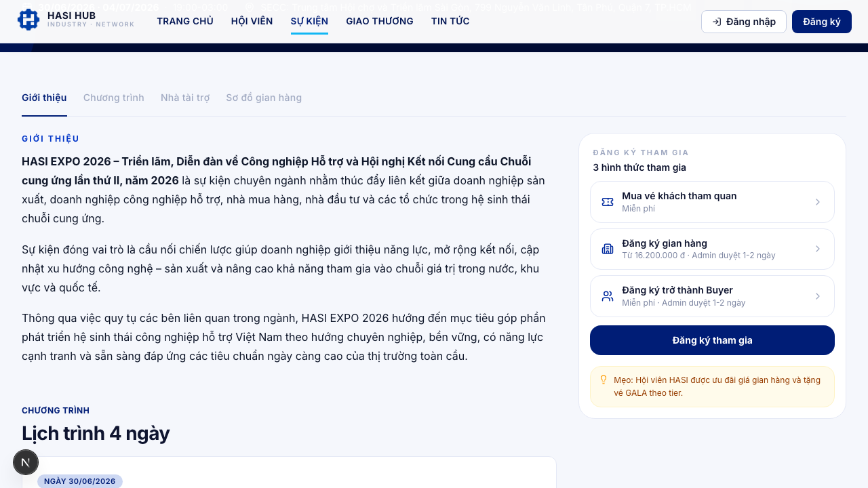Viewport: 868px width, 488px height.
Task: Select Đăng ký gian hàng option
Action: (712, 249)
